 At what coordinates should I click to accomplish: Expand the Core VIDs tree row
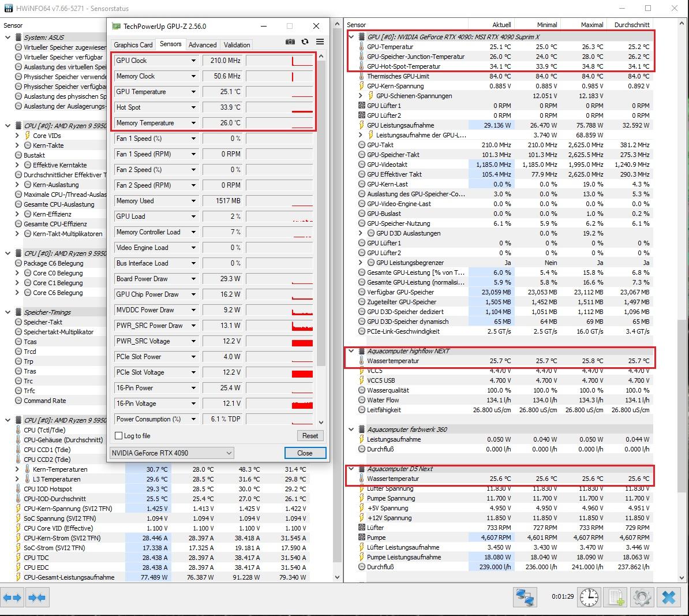pos(17,136)
